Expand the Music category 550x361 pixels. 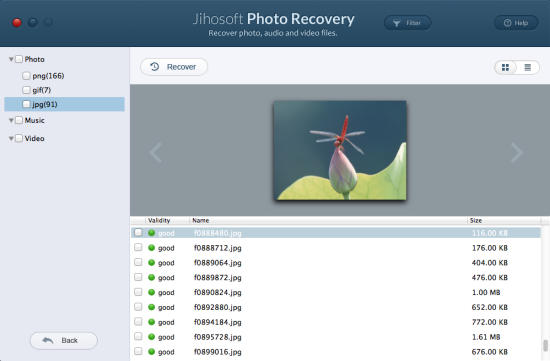click(11, 120)
